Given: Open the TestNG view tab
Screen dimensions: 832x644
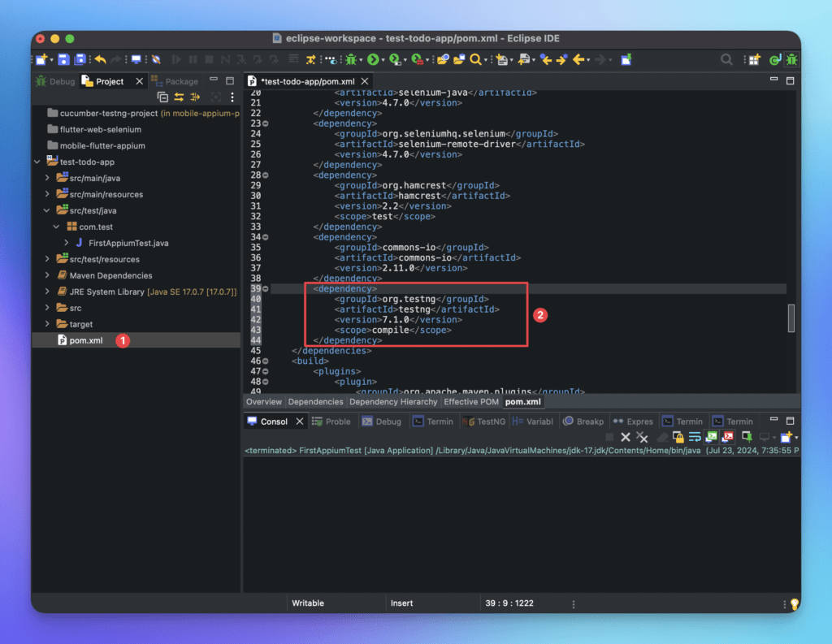Looking at the screenshot, I should (x=484, y=421).
